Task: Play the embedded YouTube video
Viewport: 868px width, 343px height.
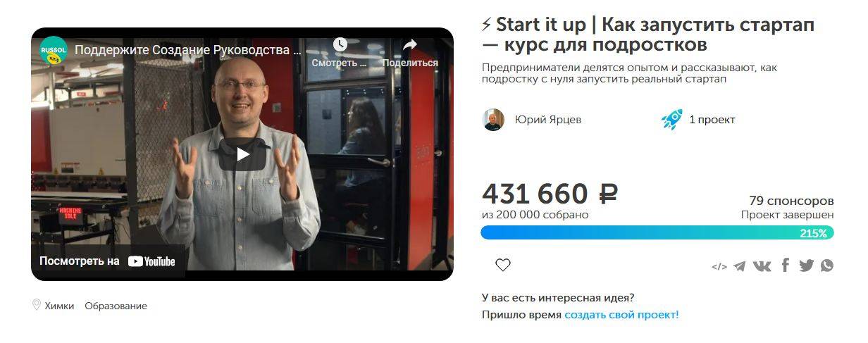Action: click(x=242, y=154)
